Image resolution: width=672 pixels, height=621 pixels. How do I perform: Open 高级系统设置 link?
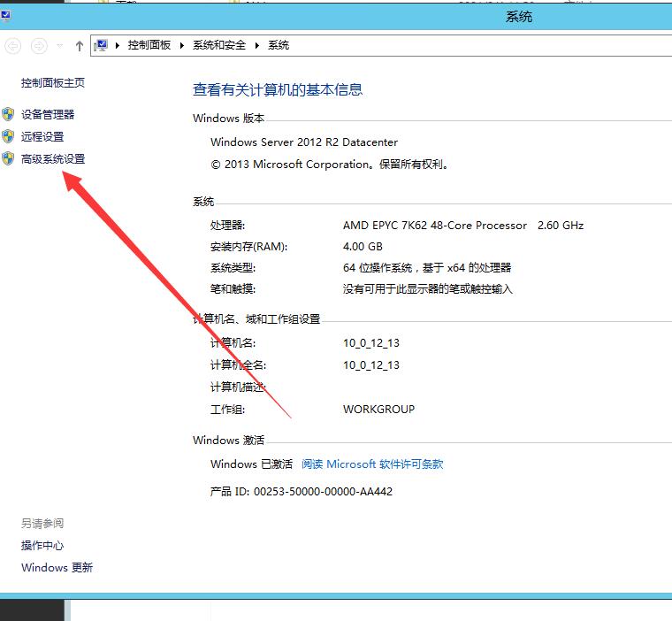[53, 159]
